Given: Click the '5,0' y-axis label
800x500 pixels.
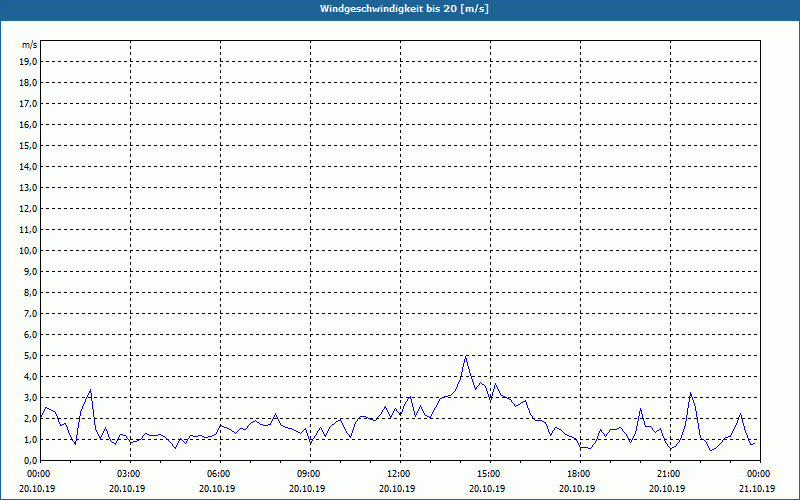Looking at the screenshot, I should (x=31, y=356).
